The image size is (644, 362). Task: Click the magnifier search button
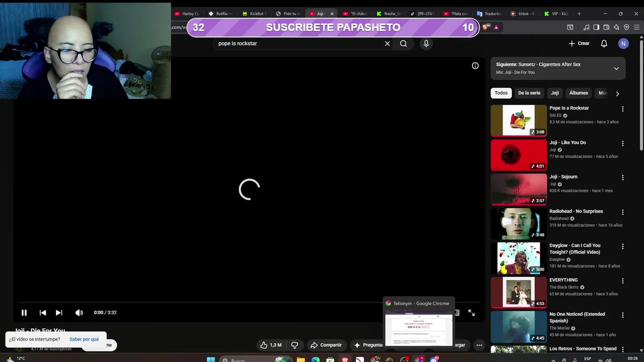pyautogui.click(x=404, y=44)
